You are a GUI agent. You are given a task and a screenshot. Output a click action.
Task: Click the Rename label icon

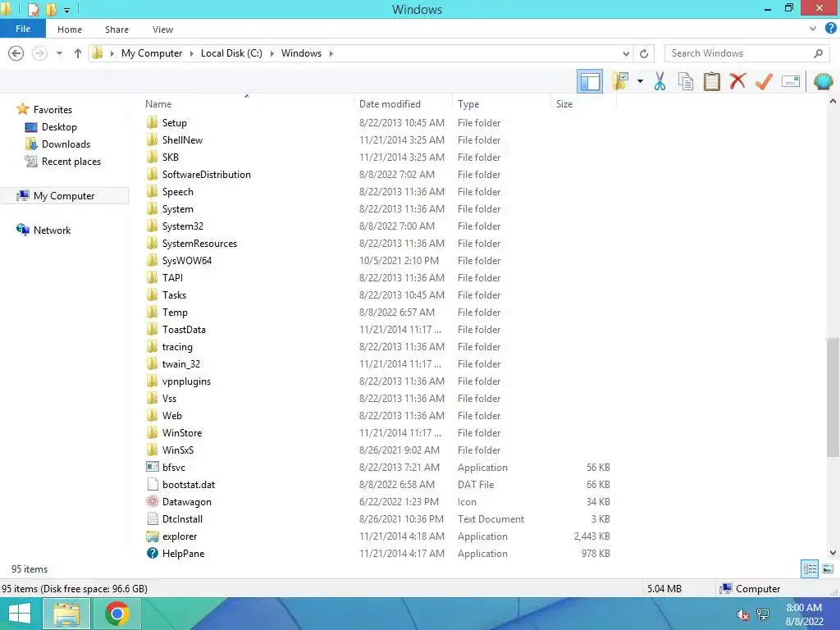790,81
